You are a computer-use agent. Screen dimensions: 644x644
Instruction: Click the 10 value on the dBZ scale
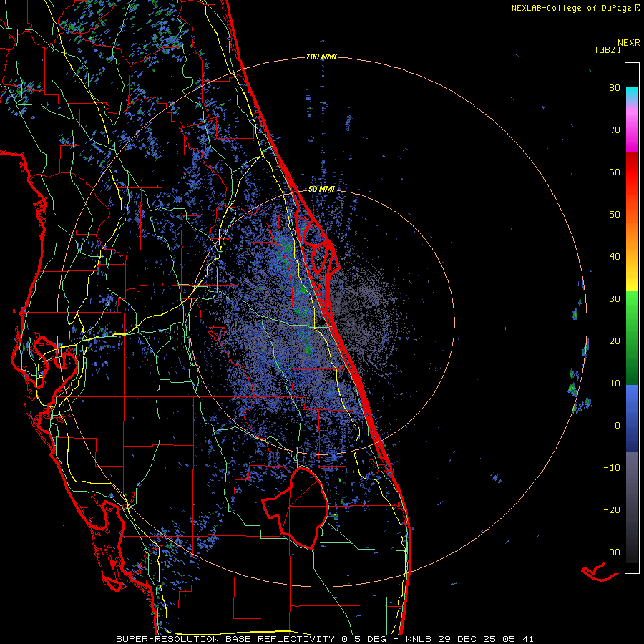[615, 384]
